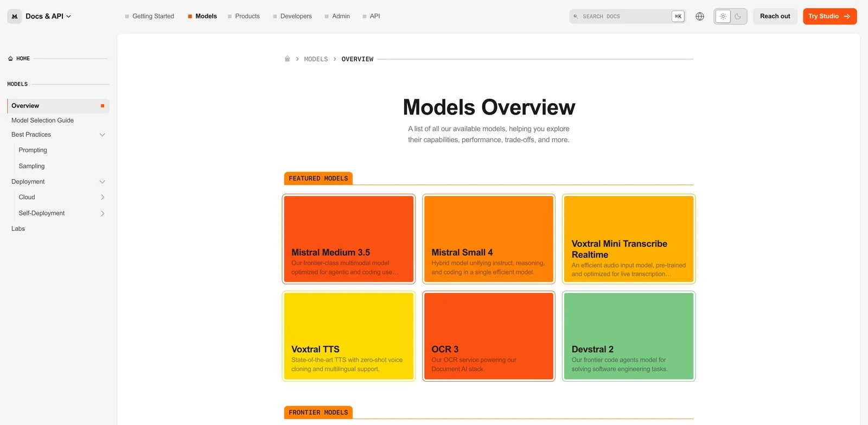Click the Models Overview heading
The image size is (868, 425).
pos(489,107)
